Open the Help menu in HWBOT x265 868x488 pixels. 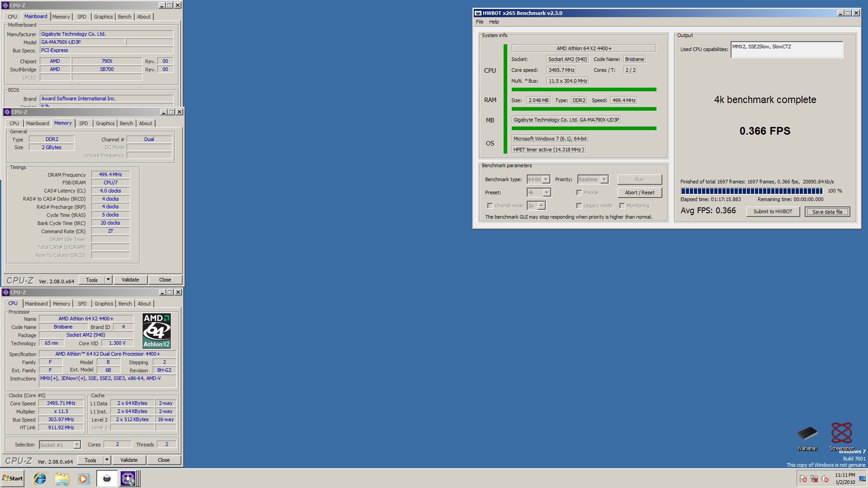[x=494, y=22]
